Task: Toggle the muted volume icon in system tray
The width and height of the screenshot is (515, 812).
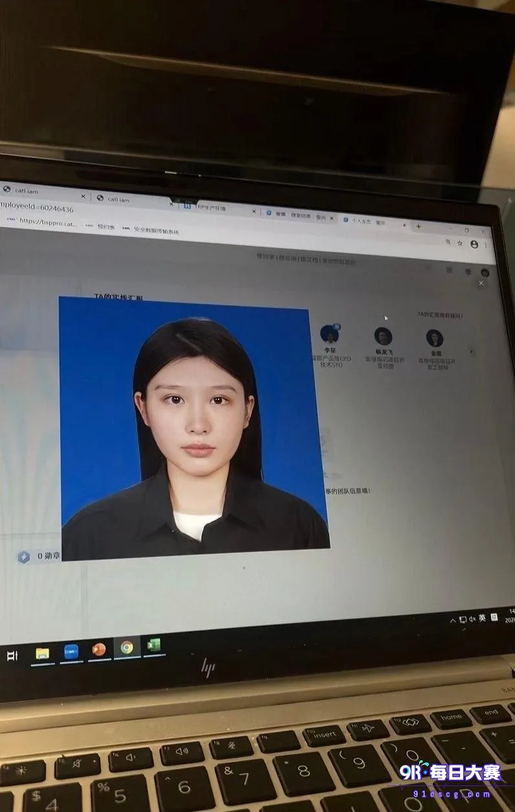Action: [473, 619]
